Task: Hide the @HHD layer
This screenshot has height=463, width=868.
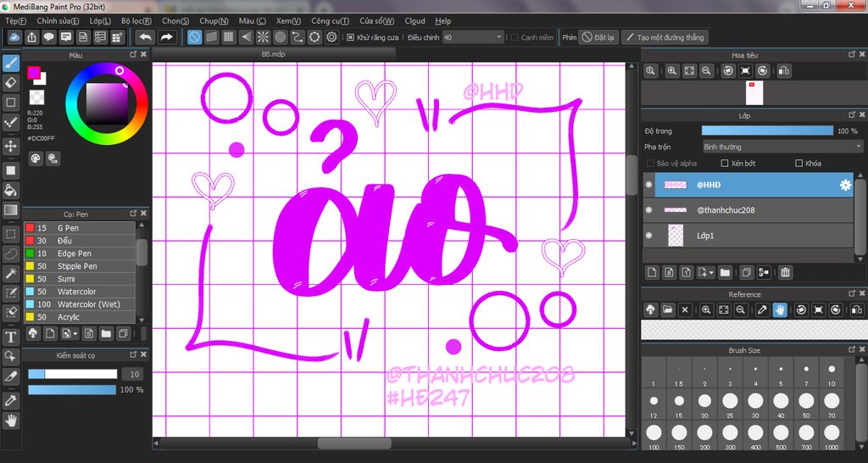Action: pos(648,185)
